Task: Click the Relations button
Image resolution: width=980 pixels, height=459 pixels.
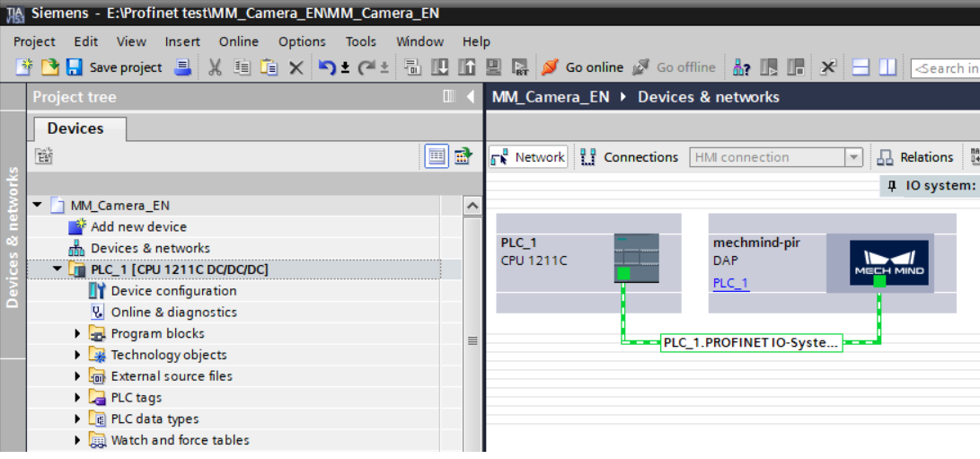Action: 915,157
